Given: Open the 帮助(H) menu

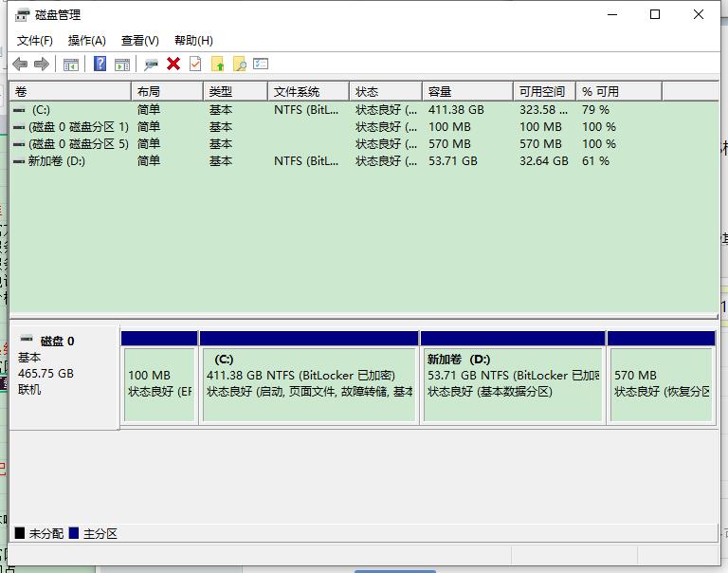Looking at the screenshot, I should tap(193, 41).
